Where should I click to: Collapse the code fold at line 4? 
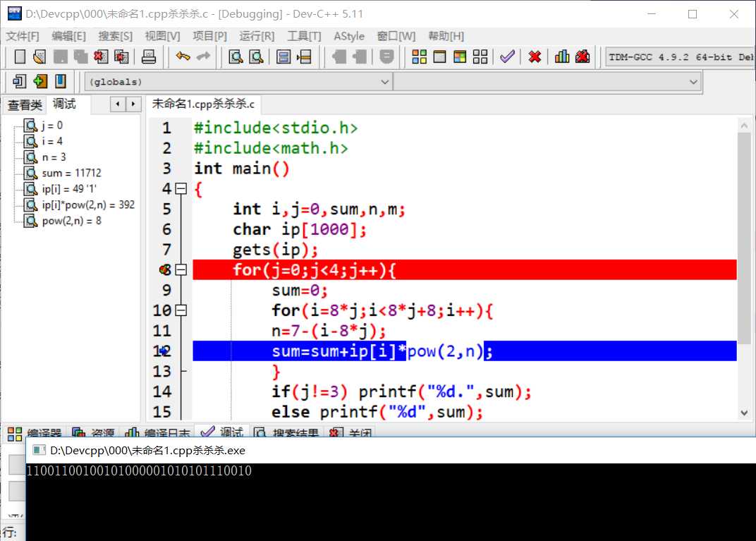pos(181,188)
